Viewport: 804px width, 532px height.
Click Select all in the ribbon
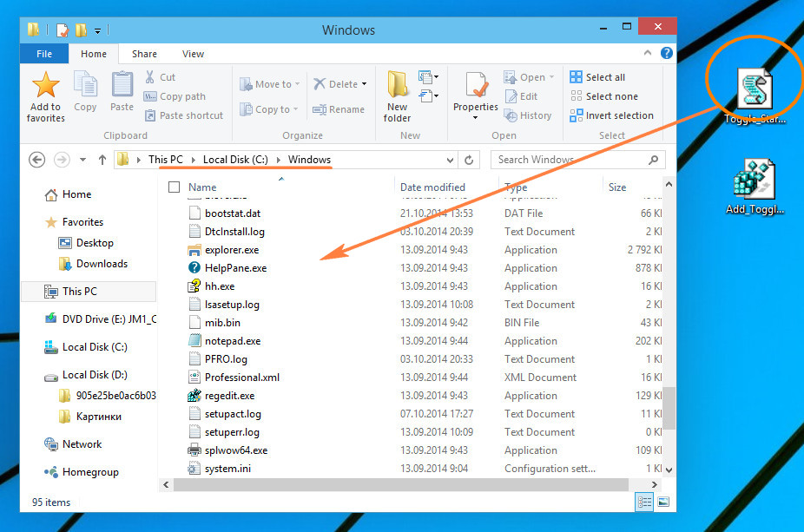597,77
